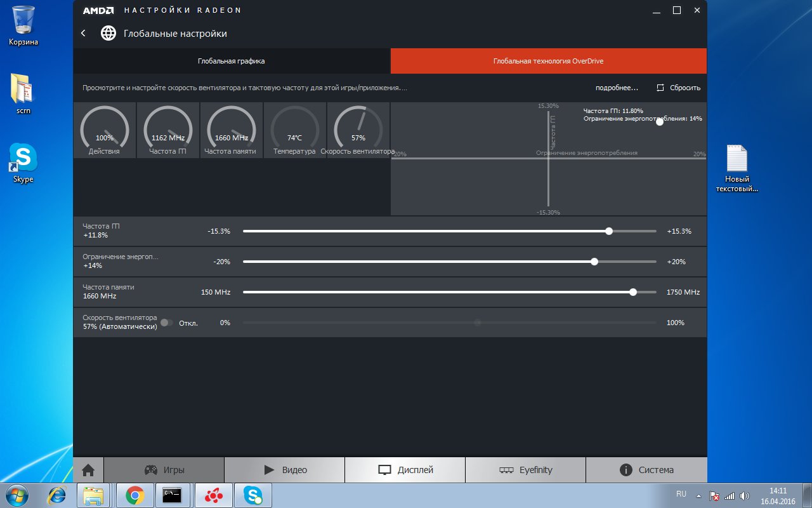Click the подробнее… link
Image resolution: width=812 pixels, height=508 pixels.
(617, 88)
